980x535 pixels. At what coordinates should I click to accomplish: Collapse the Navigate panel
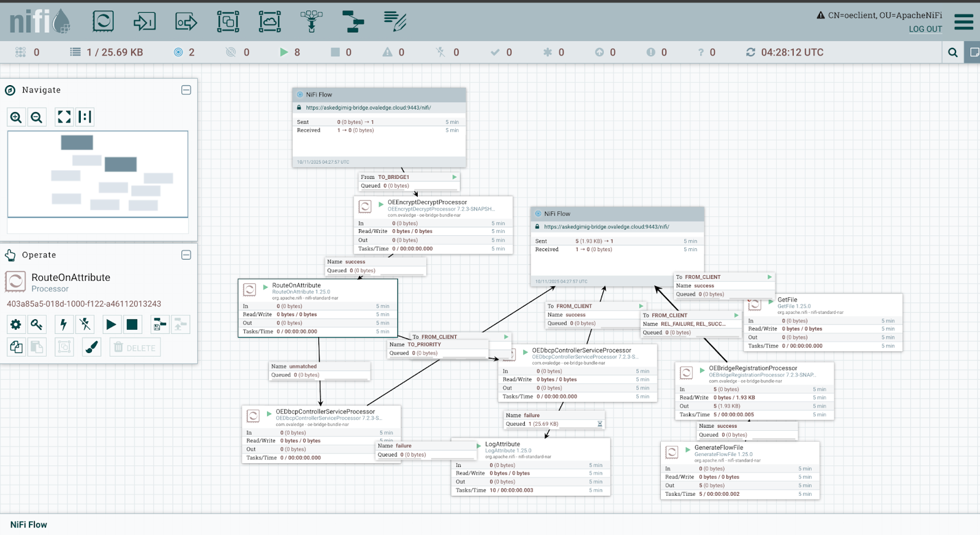coord(186,90)
